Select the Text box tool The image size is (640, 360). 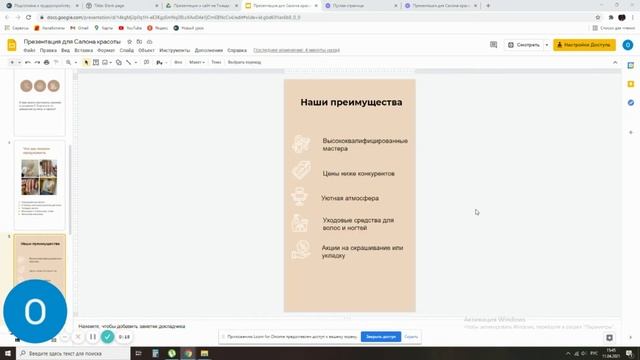pyautogui.click(x=96, y=62)
